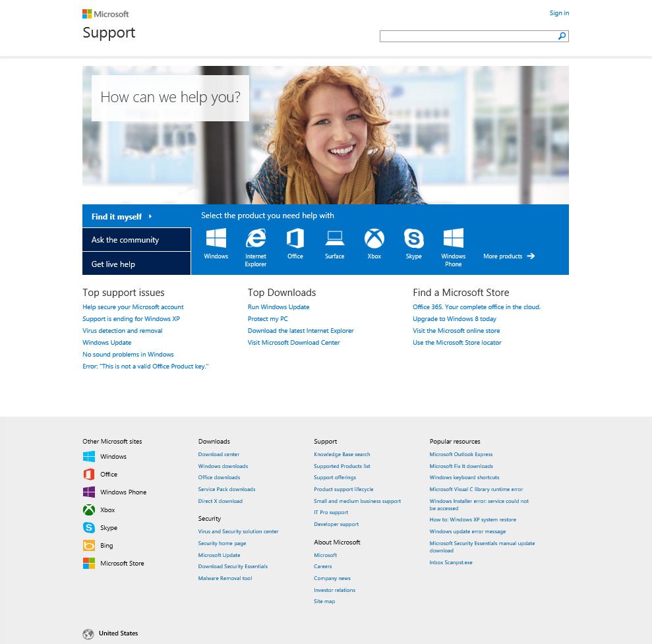Viewport: 652px width, 644px height.
Task: Select the Windows product icon
Action: pos(216,238)
